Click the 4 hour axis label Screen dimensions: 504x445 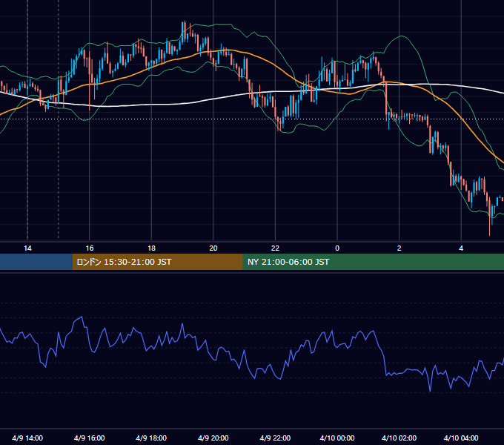point(461,248)
